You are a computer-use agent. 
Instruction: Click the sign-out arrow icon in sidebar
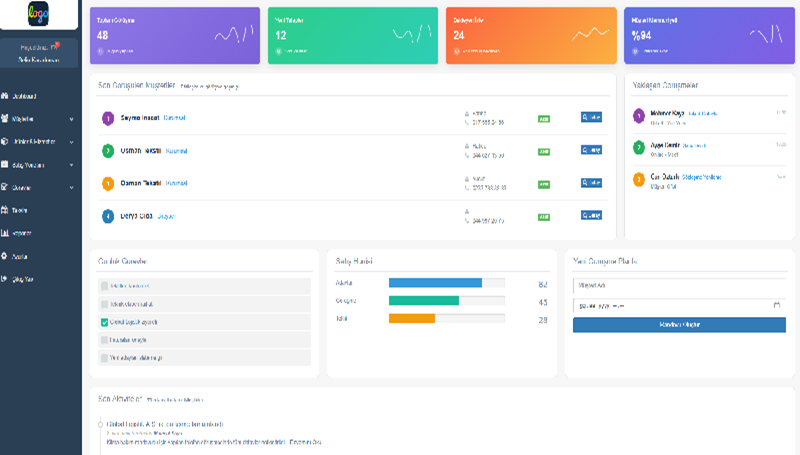5,279
